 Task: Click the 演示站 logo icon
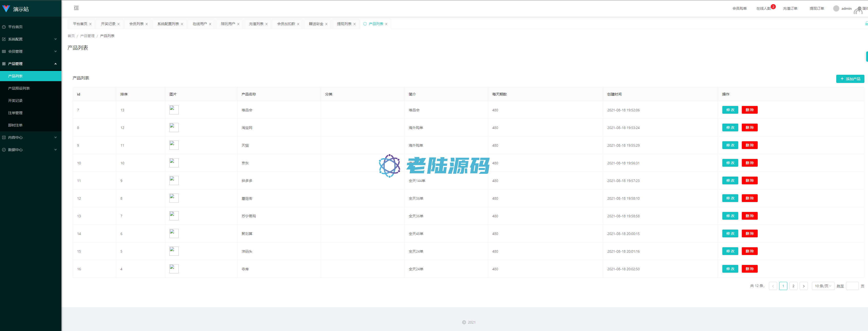point(6,9)
